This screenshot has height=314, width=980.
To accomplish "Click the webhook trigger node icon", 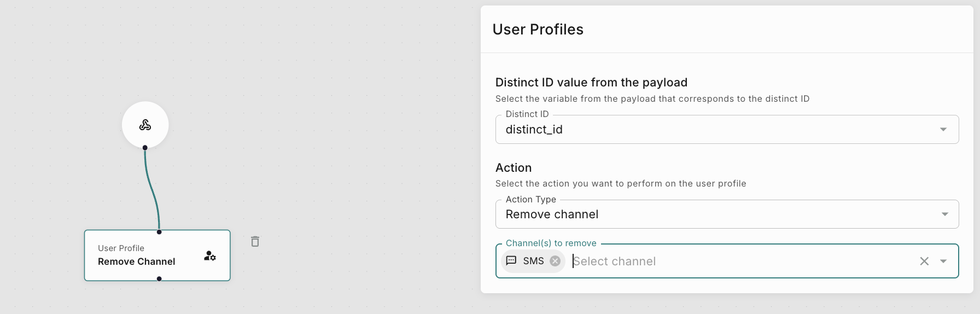I will (145, 125).
